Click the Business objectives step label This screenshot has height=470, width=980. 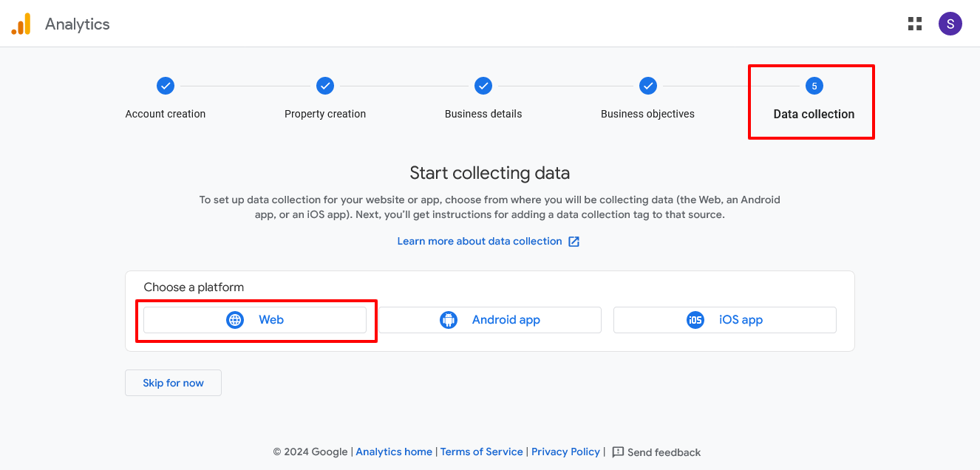click(647, 114)
